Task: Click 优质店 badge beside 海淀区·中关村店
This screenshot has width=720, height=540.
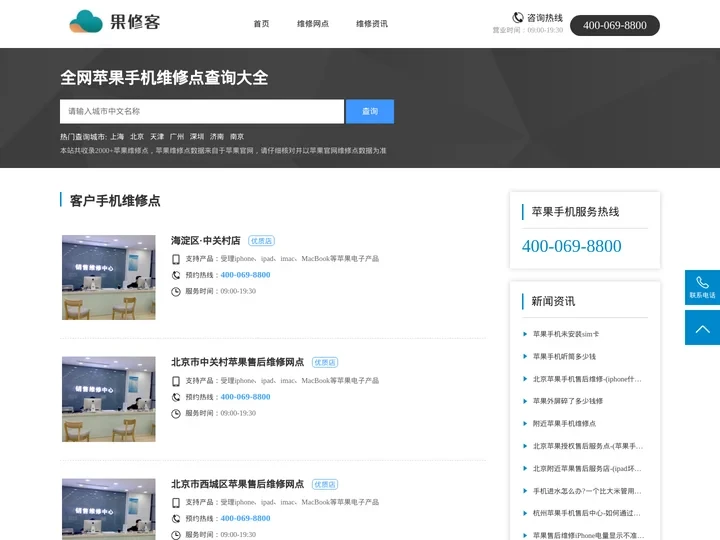Action: [x=261, y=241]
